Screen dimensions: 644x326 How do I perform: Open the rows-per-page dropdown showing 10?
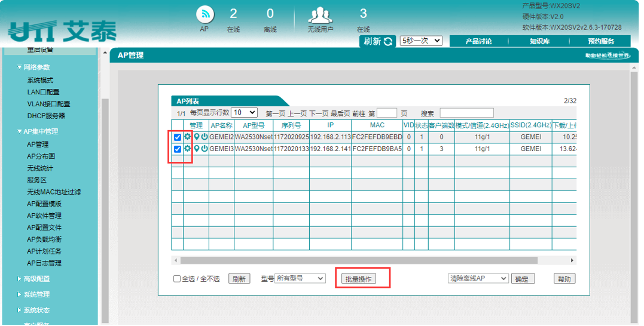[244, 112]
